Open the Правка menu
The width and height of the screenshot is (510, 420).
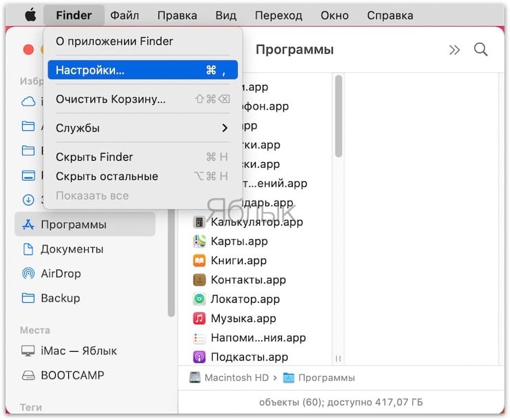177,15
